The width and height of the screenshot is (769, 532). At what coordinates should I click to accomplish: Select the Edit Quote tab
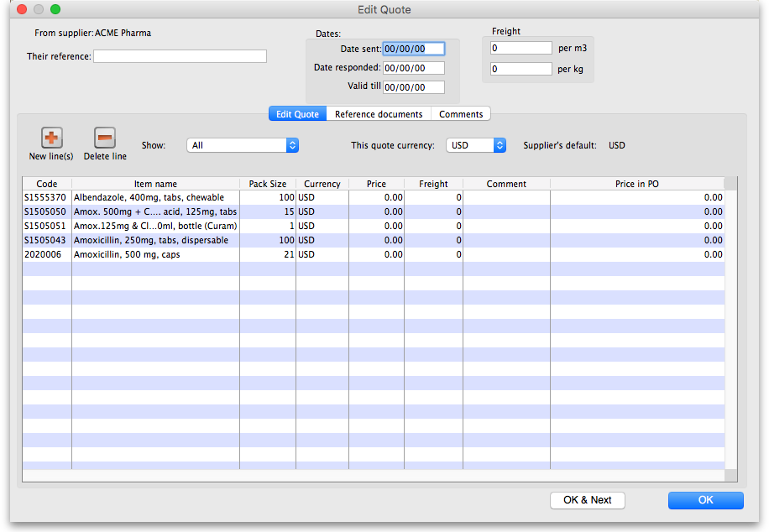(297, 114)
